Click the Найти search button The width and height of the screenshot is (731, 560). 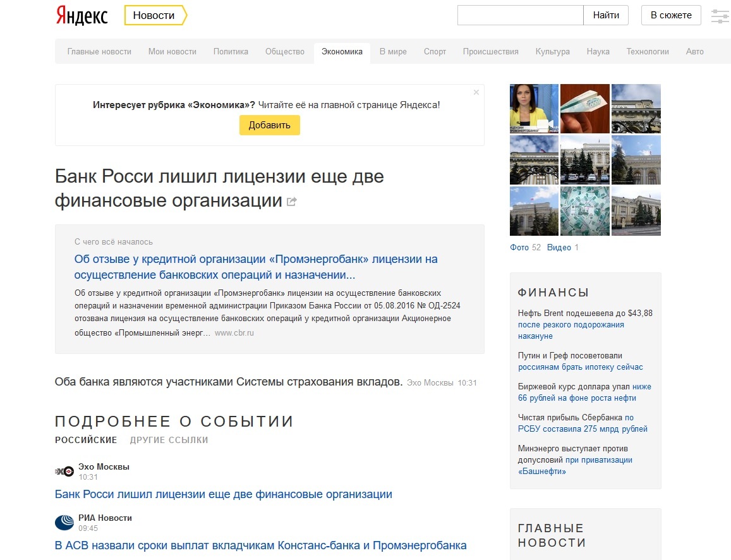pyautogui.click(x=606, y=15)
